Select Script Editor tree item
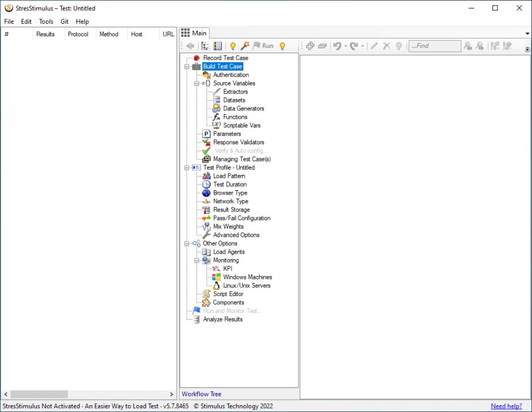The width and height of the screenshot is (532, 412). point(228,294)
